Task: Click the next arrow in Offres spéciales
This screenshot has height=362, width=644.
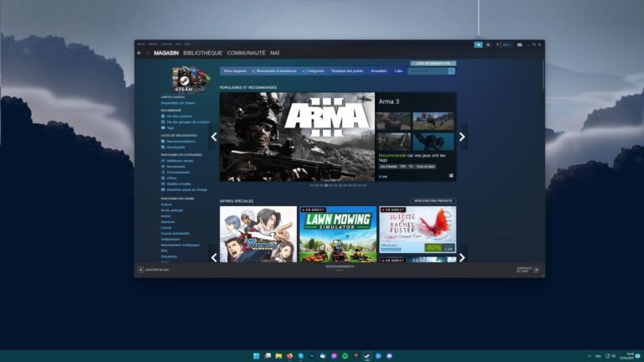Action: coord(461,257)
